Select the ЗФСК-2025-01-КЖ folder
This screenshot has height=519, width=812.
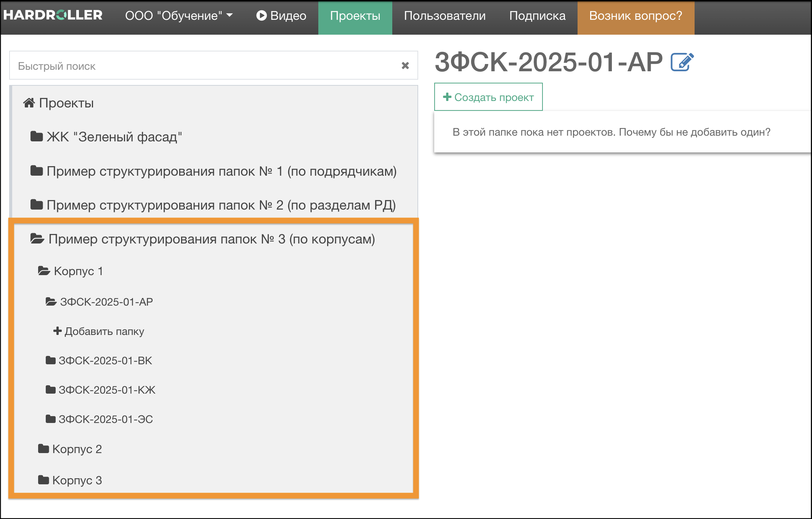tap(107, 390)
